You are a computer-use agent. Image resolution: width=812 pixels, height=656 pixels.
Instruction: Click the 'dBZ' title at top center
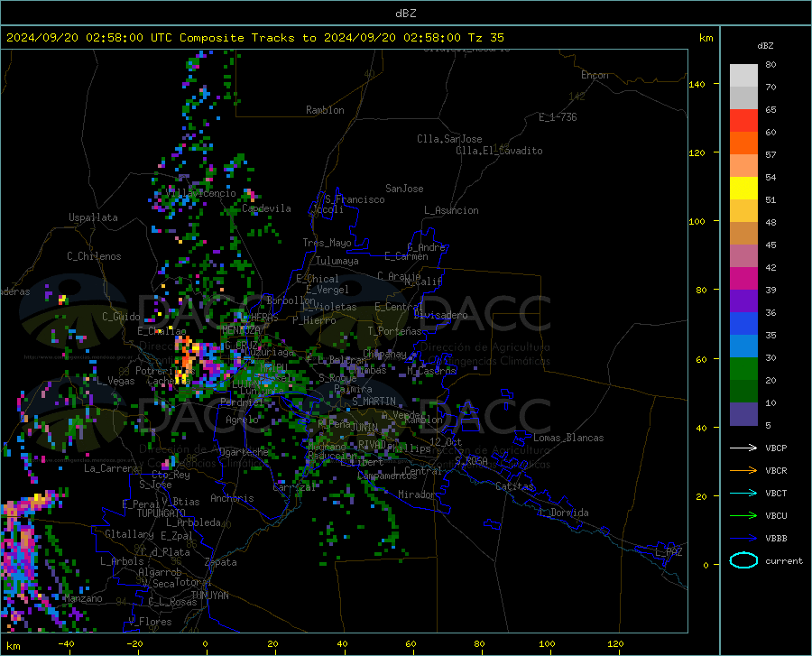(405, 14)
